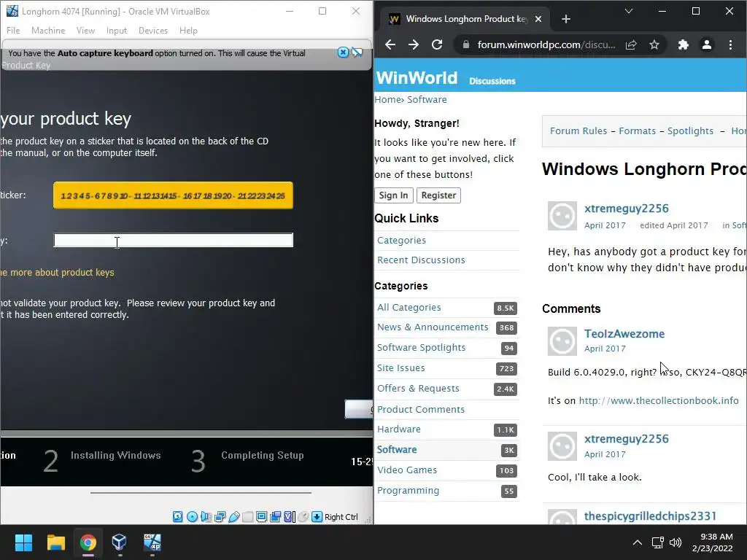Open the Programming category
The width and height of the screenshot is (747, 560).
tap(409, 491)
